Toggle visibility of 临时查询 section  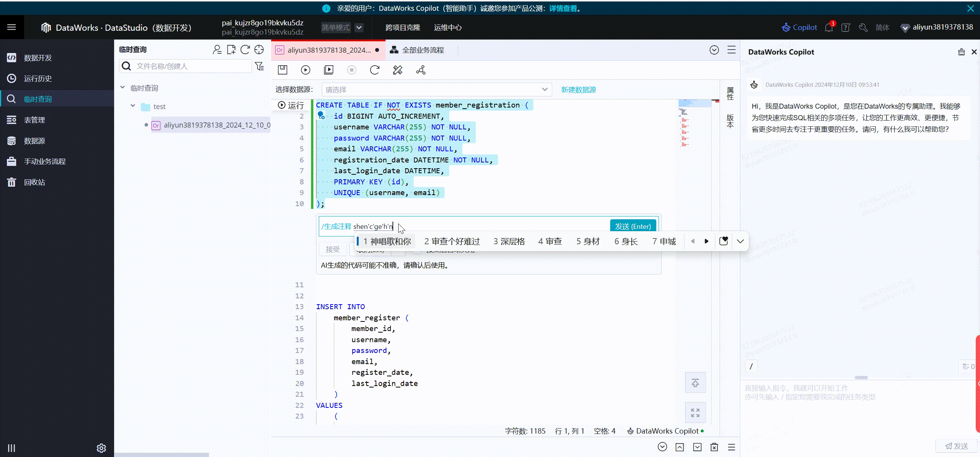(122, 88)
